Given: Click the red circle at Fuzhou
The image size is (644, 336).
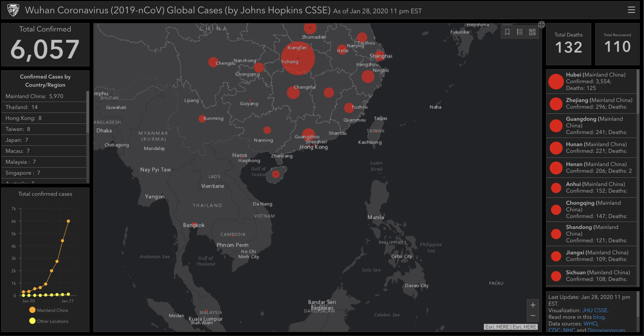Looking at the screenshot, I should [349, 107].
